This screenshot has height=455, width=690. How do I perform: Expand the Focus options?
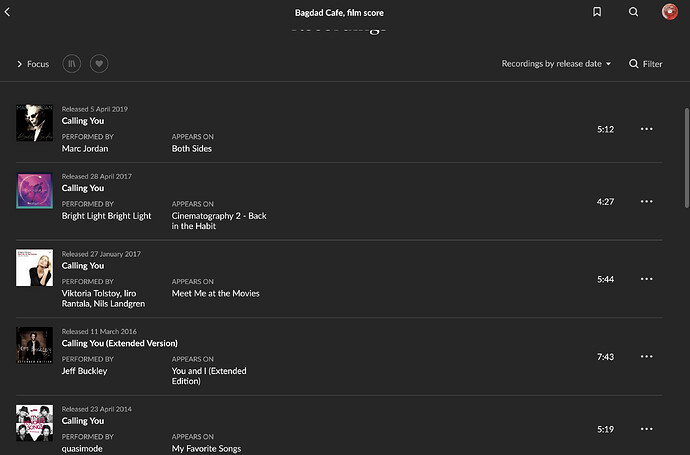pos(33,64)
